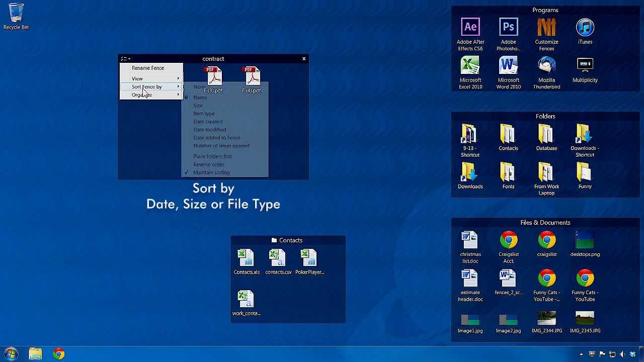Image resolution: width=644 pixels, height=362 pixels.
Task: Open the F (3).pdf file in the contract fence
Action: point(213,75)
